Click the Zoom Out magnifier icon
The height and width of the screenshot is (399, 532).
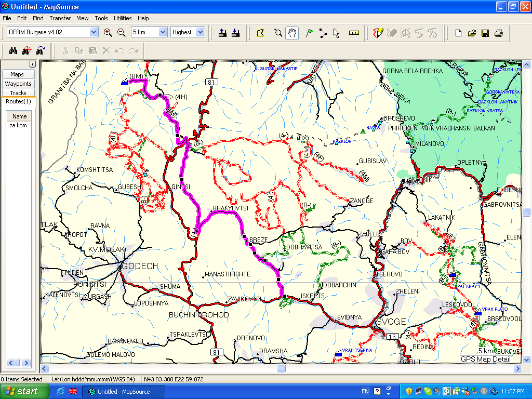click(x=121, y=33)
